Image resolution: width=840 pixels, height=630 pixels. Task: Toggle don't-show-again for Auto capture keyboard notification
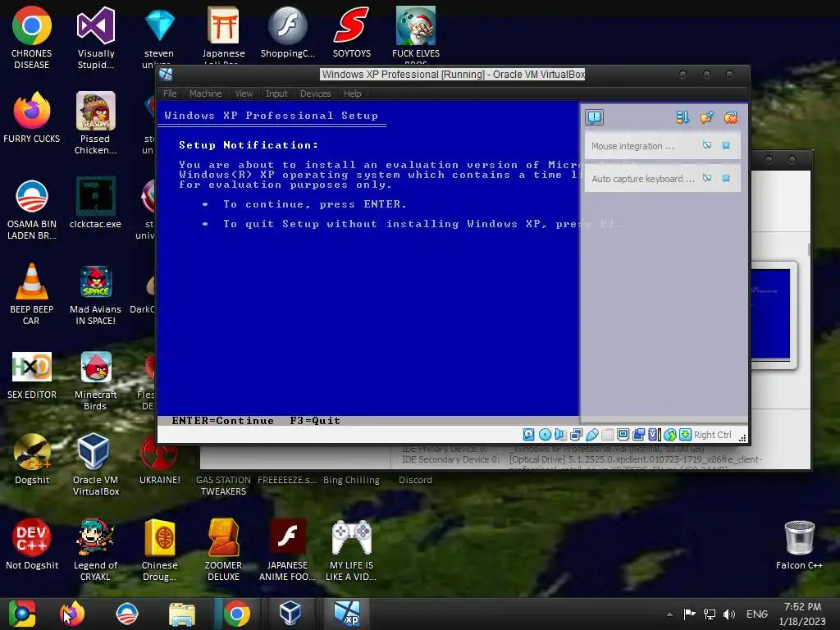click(707, 178)
